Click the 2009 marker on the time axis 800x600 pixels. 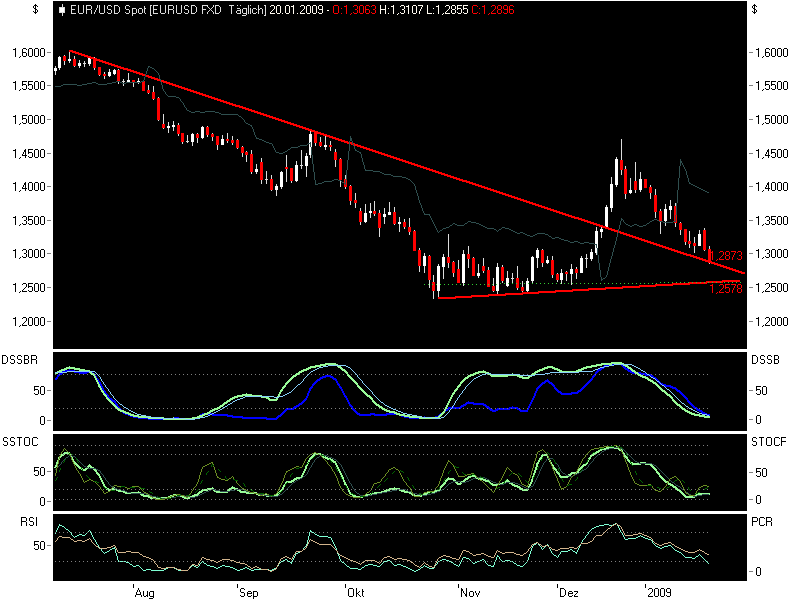tap(659, 592)
